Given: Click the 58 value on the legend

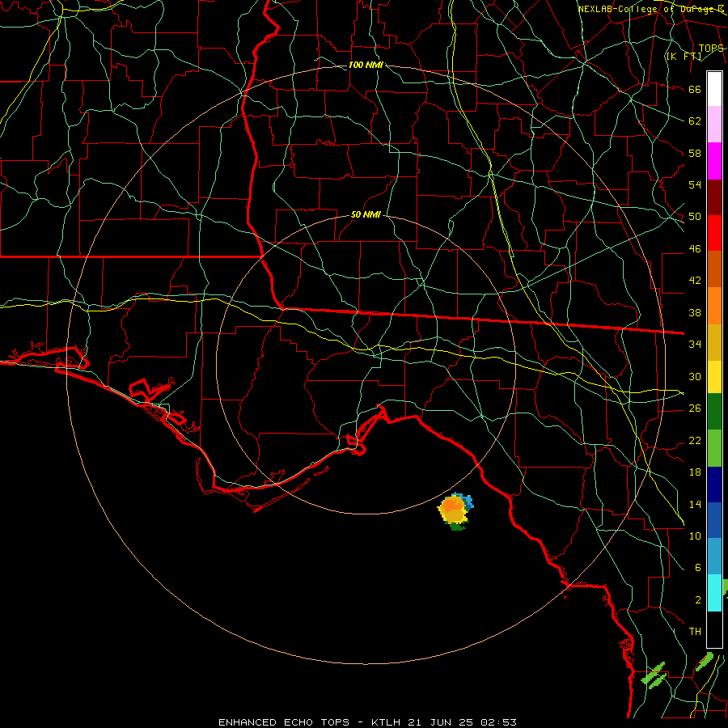Looking at the screenshot, I should 695,153.
